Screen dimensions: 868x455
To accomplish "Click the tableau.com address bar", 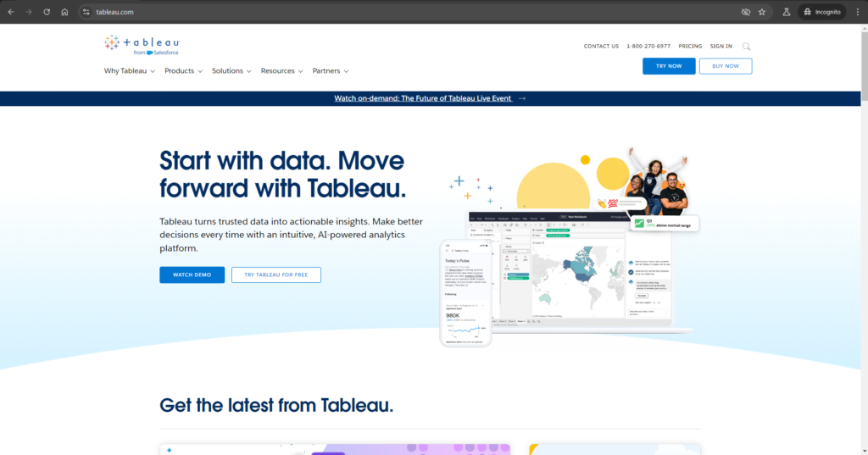I will (409, 12).
